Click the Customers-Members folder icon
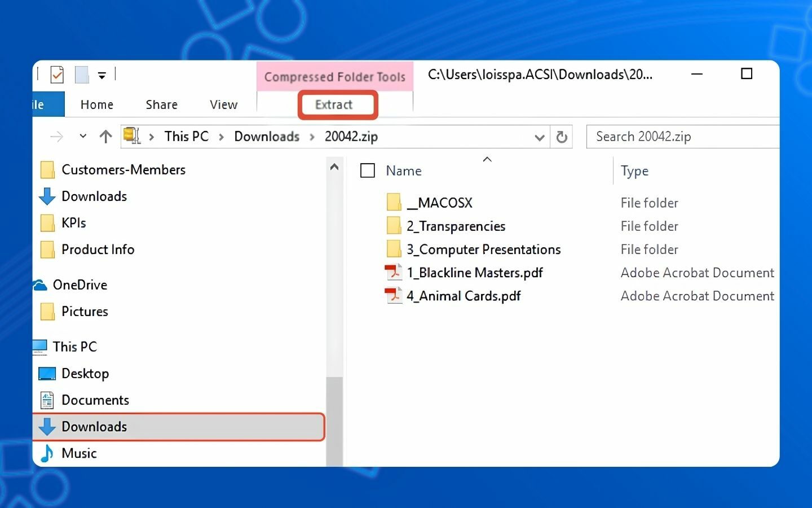Viewport: 812px width, 508px height. click(47, 170)
